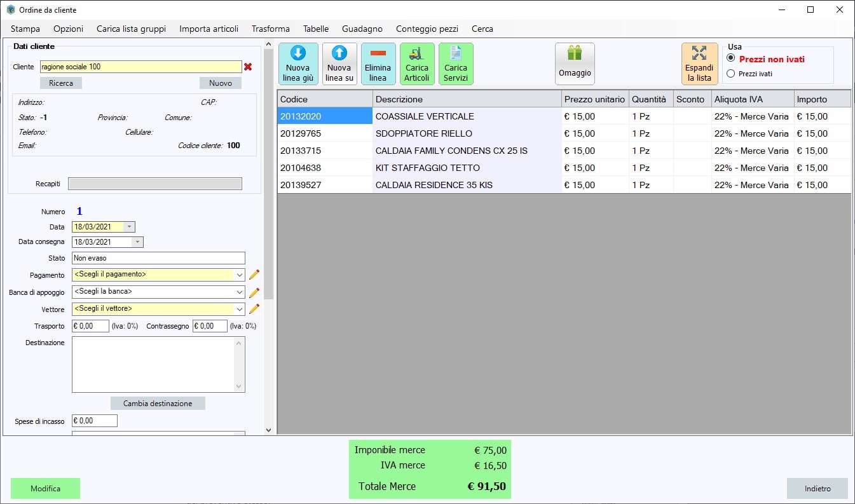
Task: Open the Stampa menu
Action: [25, 29]
